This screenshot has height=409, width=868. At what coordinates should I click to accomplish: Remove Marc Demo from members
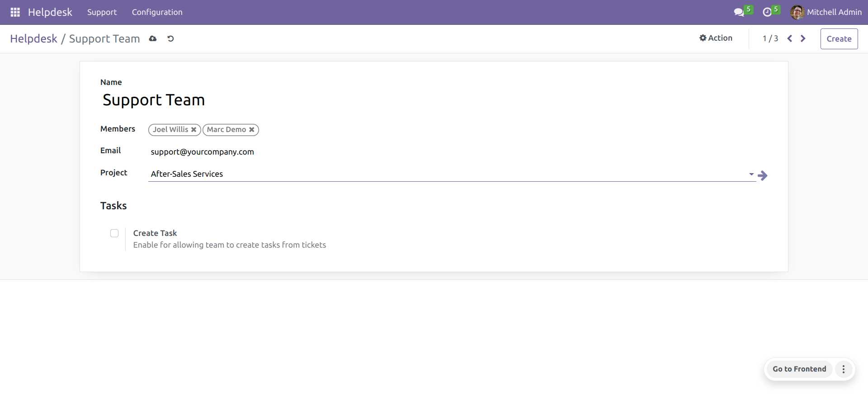[252, 130]
